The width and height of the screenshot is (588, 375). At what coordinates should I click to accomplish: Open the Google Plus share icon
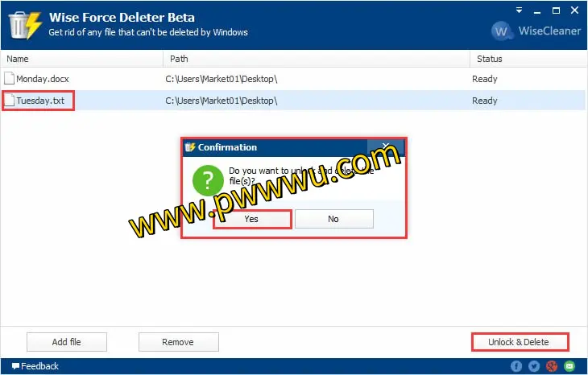pos(552,367)
